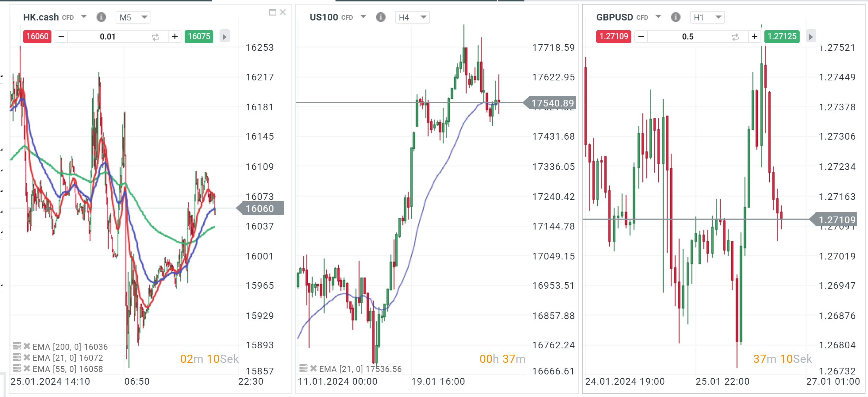
Task: Sell HK.cash at 16060
Action: 37,36
